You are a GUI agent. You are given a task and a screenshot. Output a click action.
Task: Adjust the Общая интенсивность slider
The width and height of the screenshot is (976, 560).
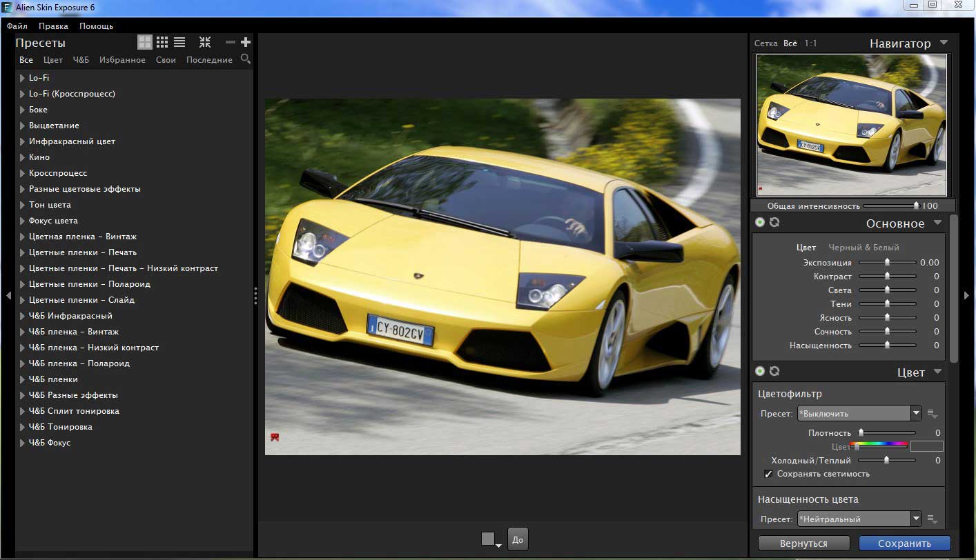891,206
